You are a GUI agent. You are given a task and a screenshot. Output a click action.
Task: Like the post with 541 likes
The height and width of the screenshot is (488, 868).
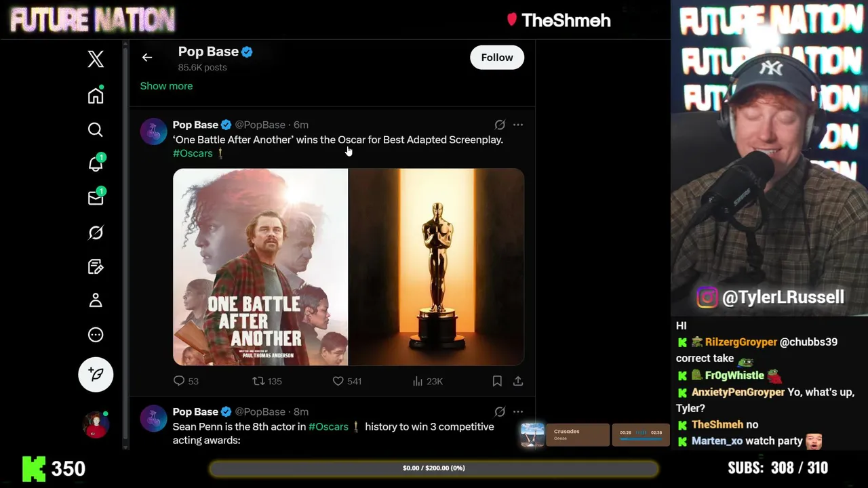347,382
